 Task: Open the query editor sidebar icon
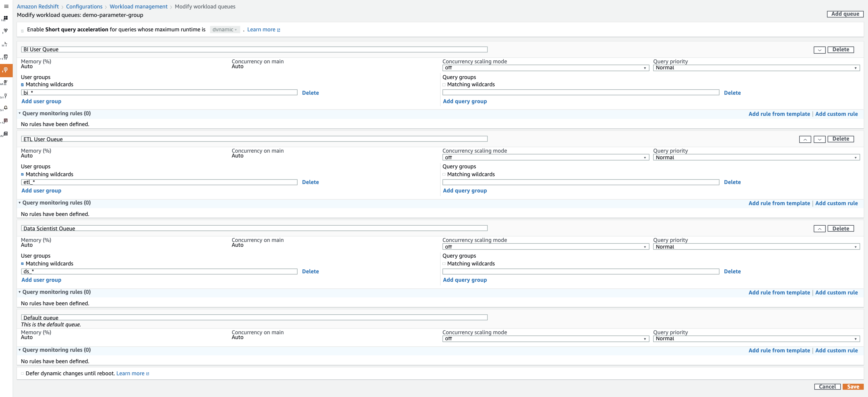click(x=6, y=57)
